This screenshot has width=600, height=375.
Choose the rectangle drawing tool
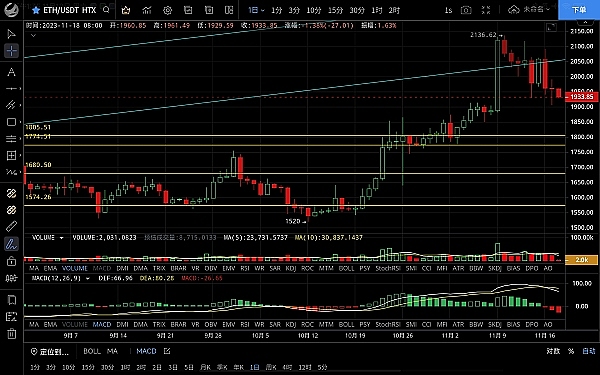point(11,122)
